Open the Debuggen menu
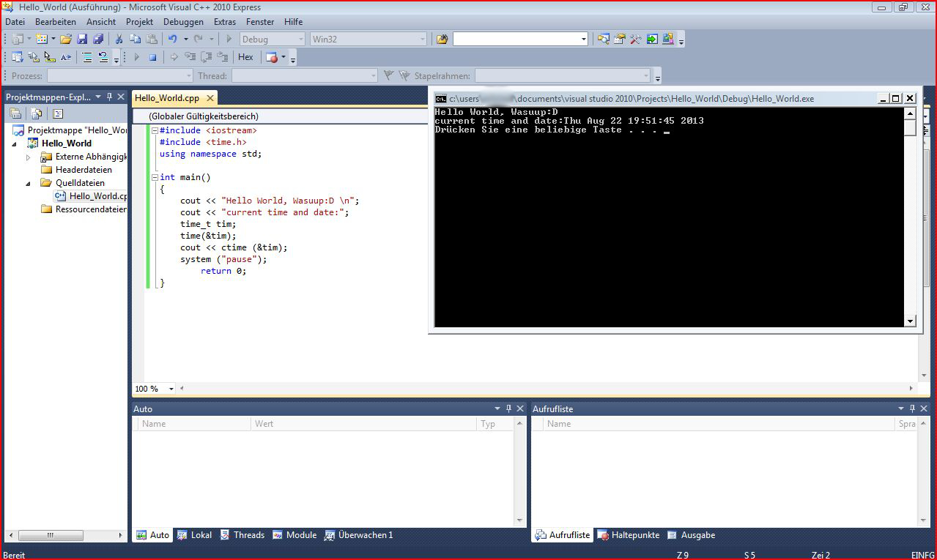This screenshot has height=560, width=937. [183, 22]
